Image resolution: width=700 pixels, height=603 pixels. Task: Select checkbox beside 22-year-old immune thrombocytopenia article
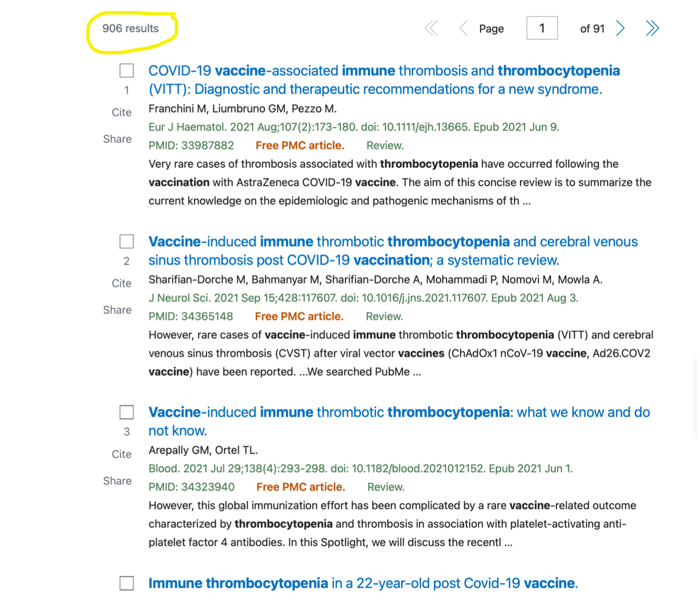pyautogui.click(x=127, y=583)
